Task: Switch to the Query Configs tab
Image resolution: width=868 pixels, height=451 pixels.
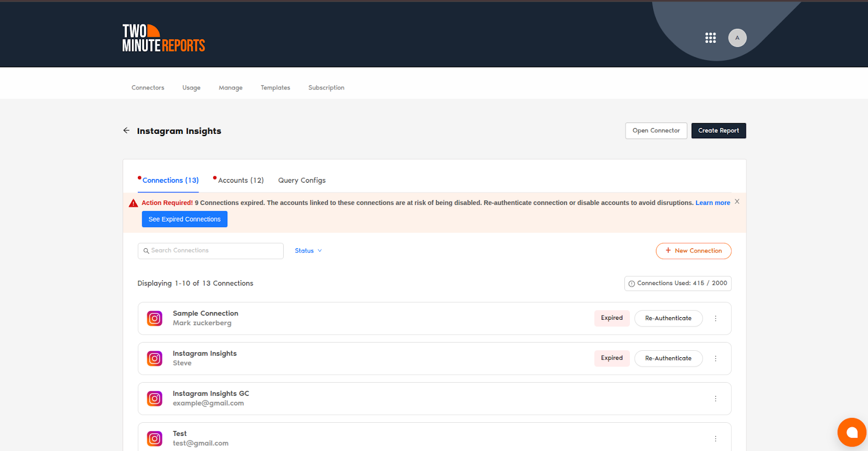Action: [302, 181]
